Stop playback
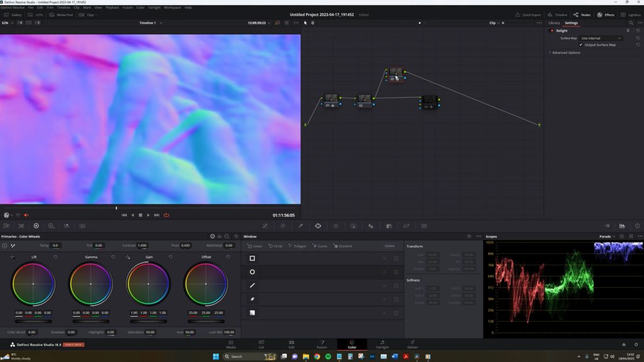Screen dimensions: 644x362 tap(140, 215)
